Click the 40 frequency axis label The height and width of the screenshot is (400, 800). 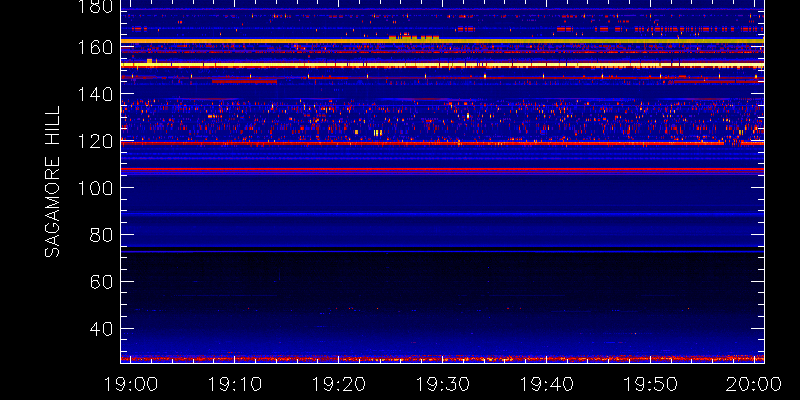[x=101, y=329]
